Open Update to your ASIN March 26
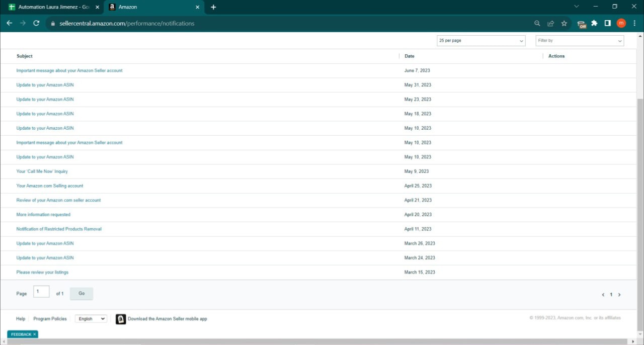644x345 pixels. [x=45, y=243]
